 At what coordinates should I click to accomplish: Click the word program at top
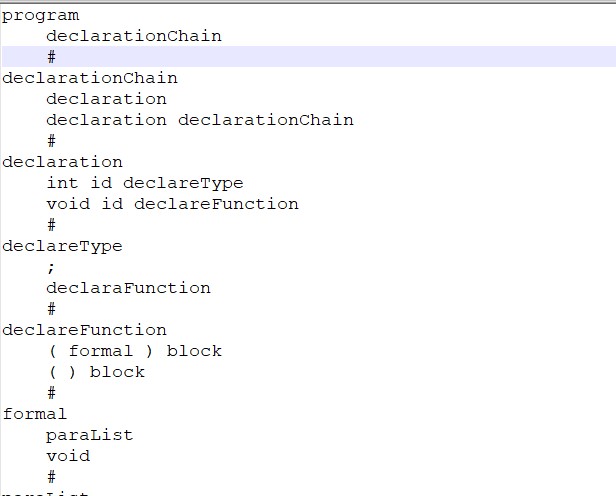coord(40,16)
